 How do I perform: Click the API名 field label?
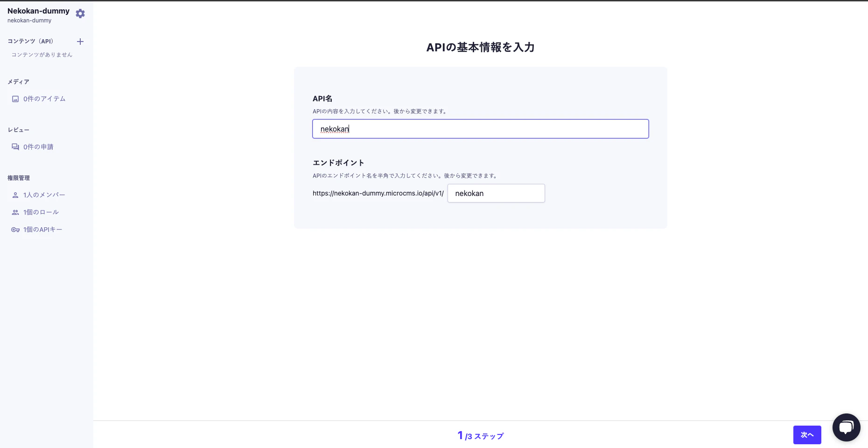pyautogui.click(x=322, y=98)
